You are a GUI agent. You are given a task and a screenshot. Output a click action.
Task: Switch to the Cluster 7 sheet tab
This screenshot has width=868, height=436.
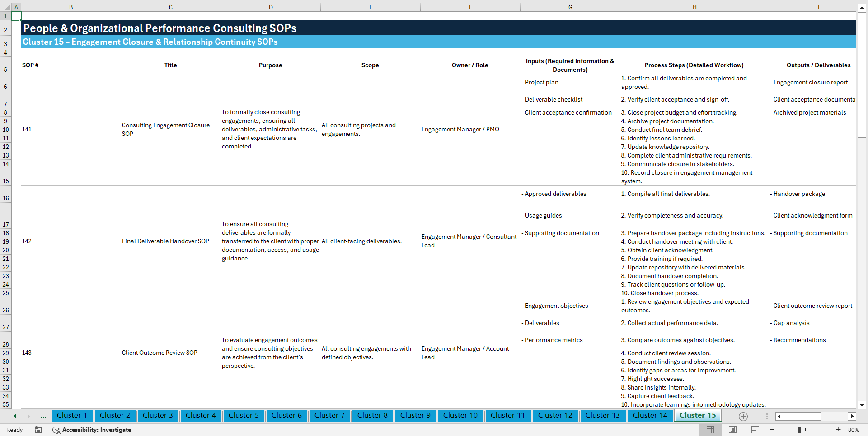(329, 416)
